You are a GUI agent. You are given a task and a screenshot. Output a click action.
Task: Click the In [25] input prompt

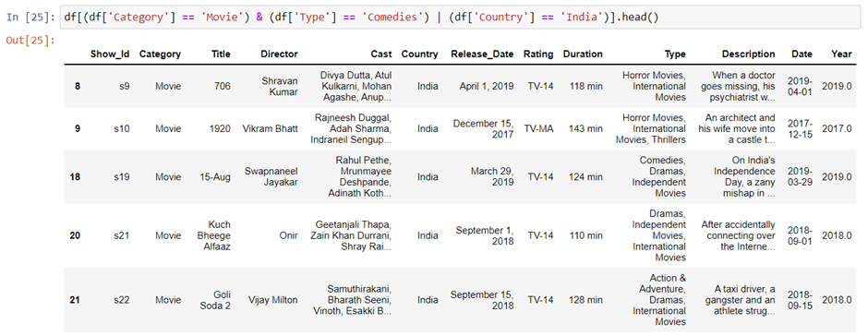click(30, 18)
